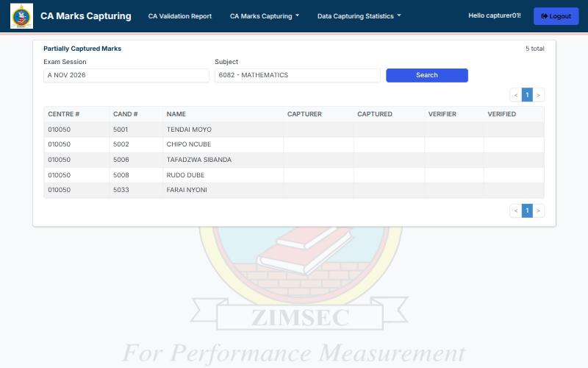Go to next page in top pagination

pyautogui.click(x=538, y=95)
